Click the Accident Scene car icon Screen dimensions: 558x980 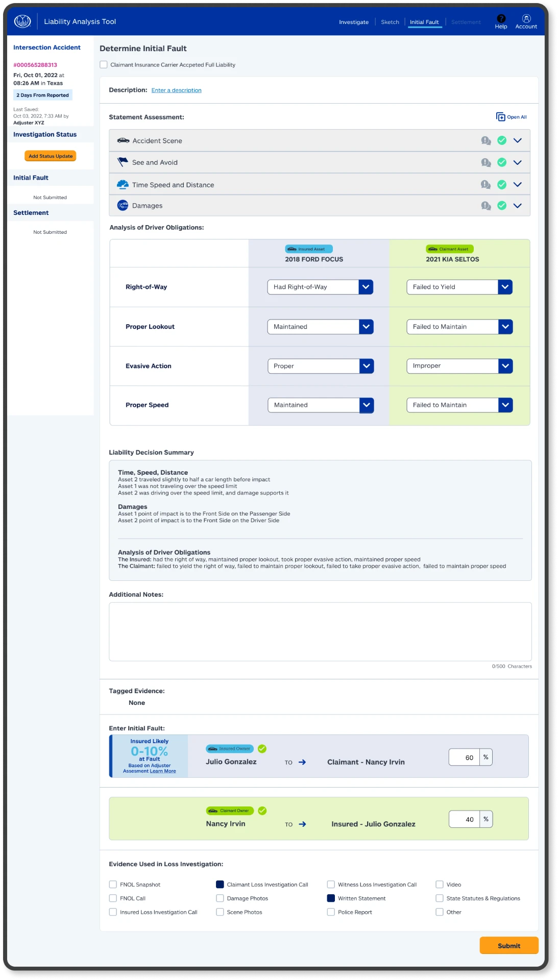pos(123,140)
